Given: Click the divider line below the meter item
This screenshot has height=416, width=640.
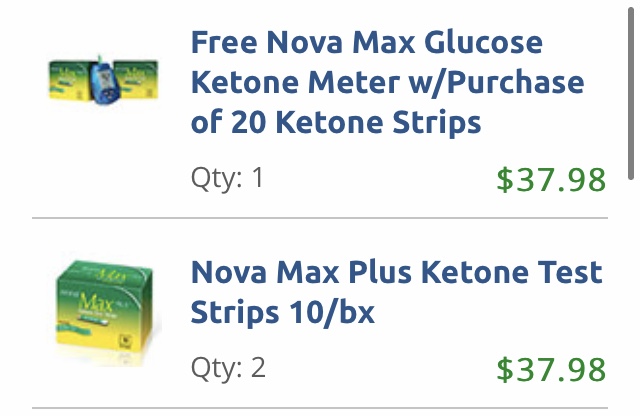Looking at the screenshot, I should click(320, 218).
